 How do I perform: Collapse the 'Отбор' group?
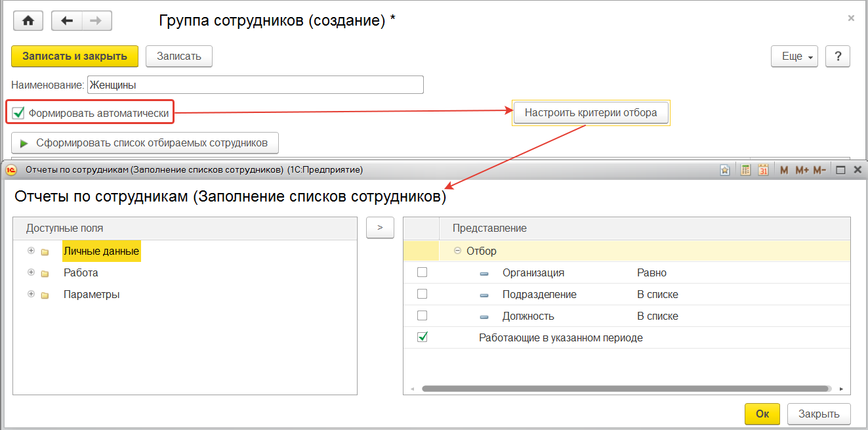(457, 251)
